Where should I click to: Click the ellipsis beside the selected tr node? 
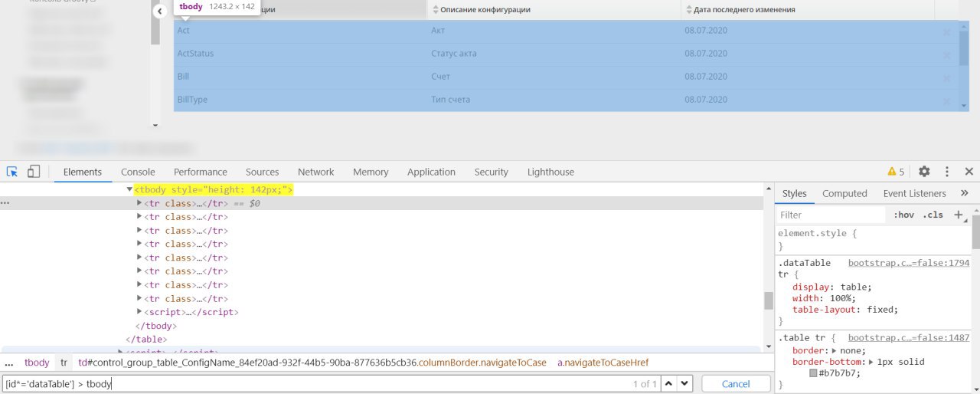click(x=5, y=204)
